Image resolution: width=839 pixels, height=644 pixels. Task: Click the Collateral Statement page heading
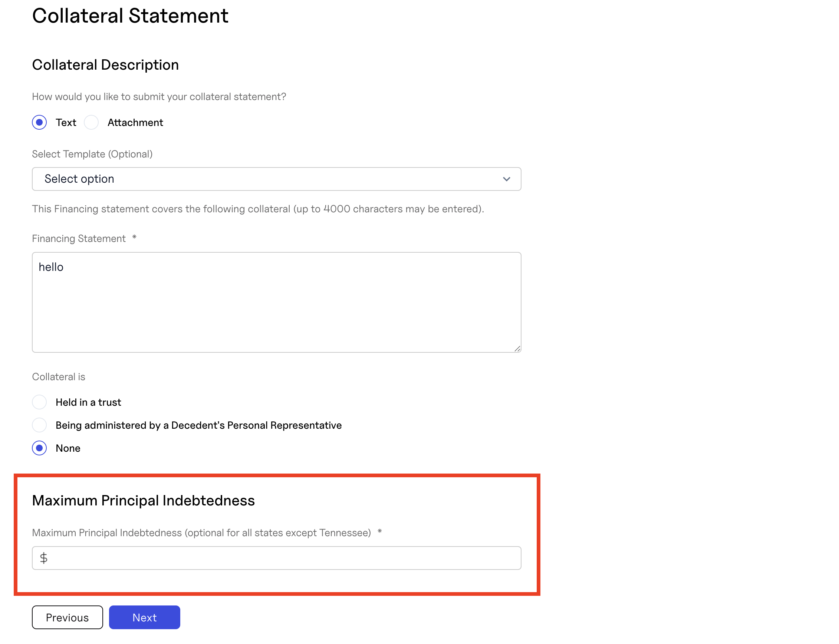(x=130, y=16)
